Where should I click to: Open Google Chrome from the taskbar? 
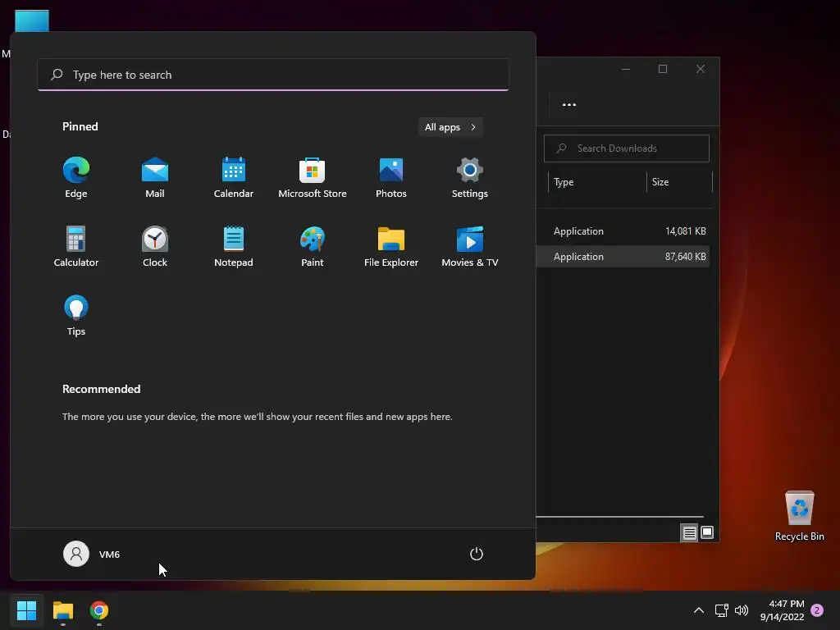99,610
